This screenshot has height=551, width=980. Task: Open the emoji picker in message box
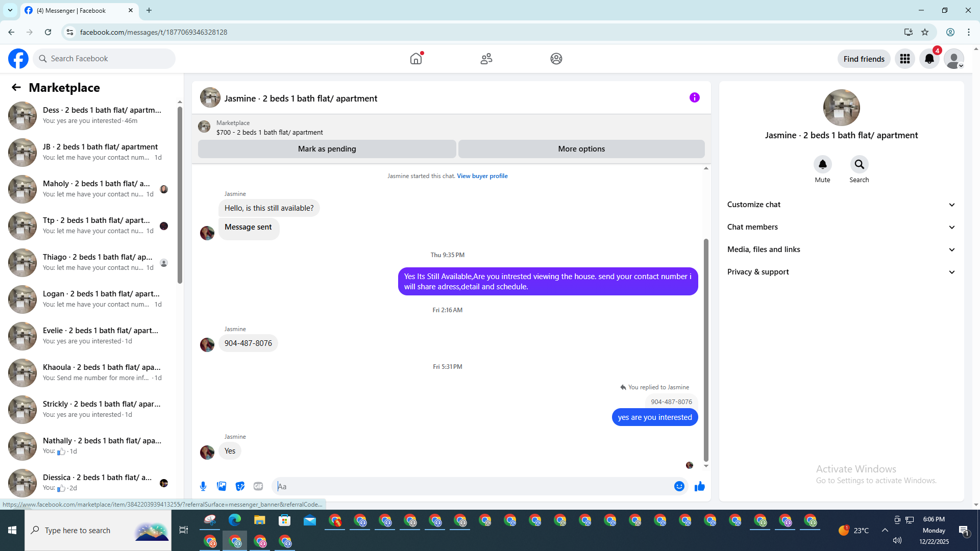[679, 486]
